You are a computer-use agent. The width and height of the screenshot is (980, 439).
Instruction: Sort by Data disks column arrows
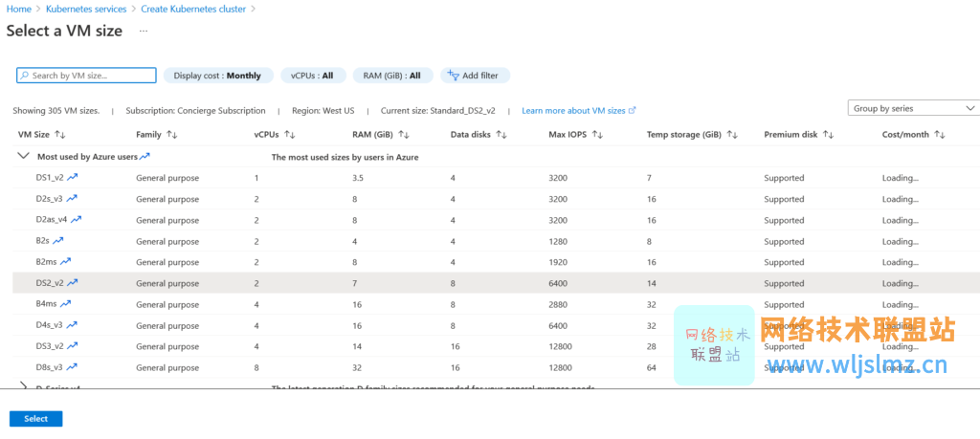pyautogui.click(x=501, y=134)
